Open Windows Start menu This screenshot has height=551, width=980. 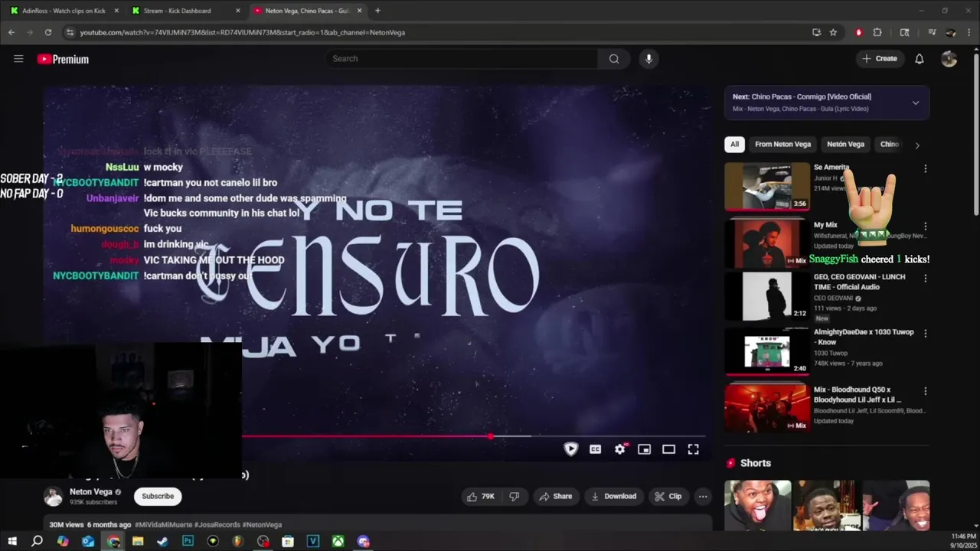click(x=12, y=541)
